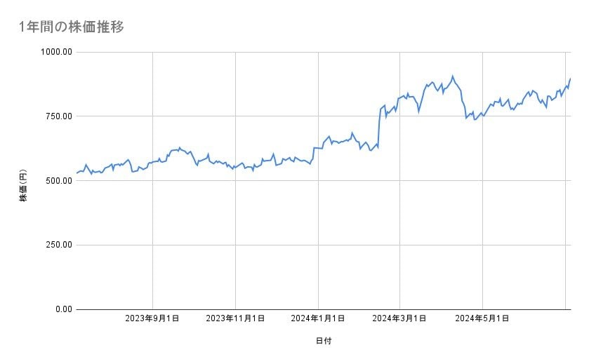The width and height of the screenshot is (589, 364).
Task: Click the 2024年5月1日 date label
Action: pyautogui.click(x=482, y=319)
